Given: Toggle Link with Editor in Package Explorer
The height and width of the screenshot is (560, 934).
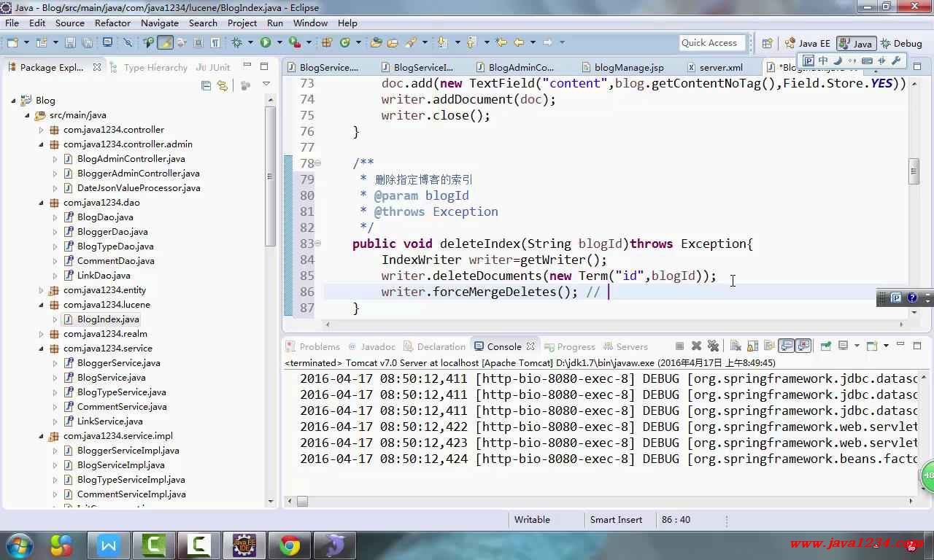Looking at the screenshot, I should click(x=223, y=85).
